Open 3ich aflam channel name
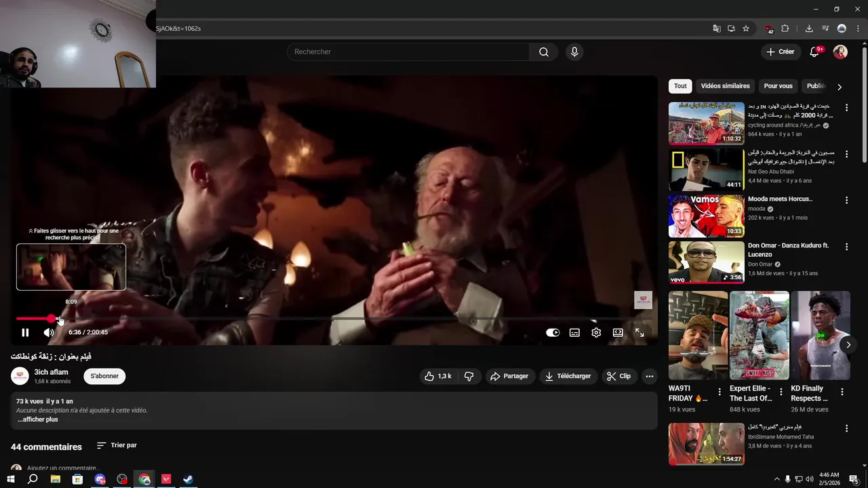This screenshot has width=868, height=488. click(x=52, y=372)
